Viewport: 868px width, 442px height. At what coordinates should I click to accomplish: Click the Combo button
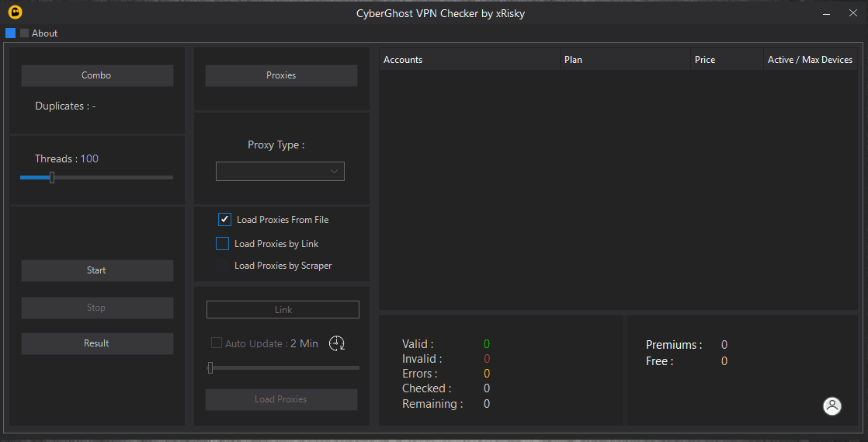pos(97,75)
